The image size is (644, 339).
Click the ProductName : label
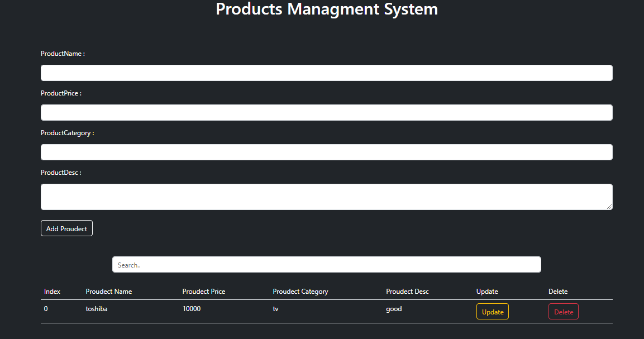[x=63, y=54]
